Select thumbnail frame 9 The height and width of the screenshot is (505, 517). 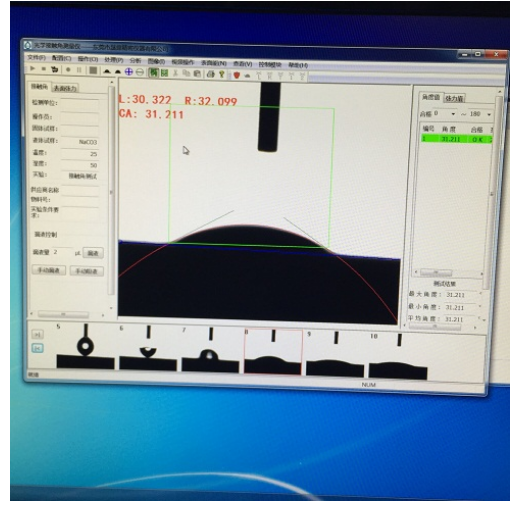click(x=335, y=354)
